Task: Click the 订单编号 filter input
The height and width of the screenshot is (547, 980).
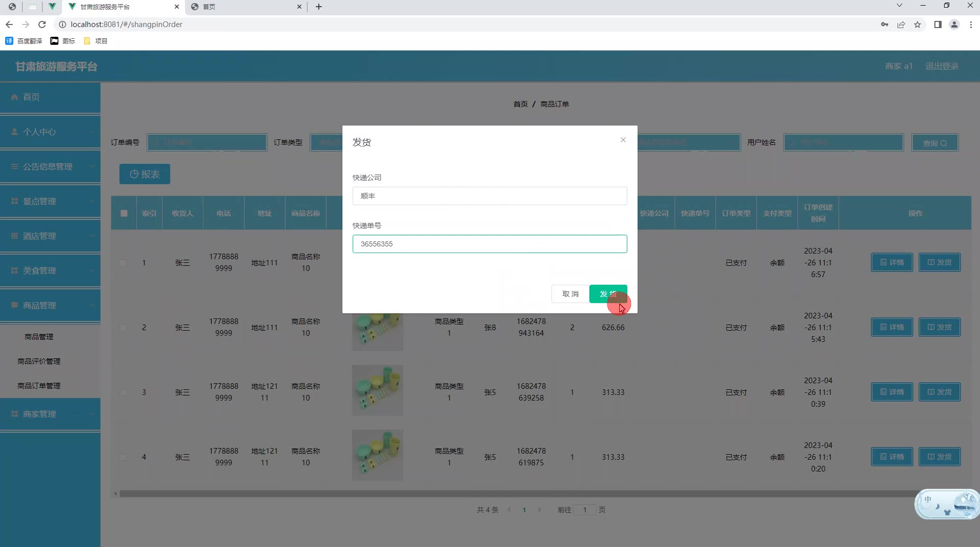Action: [207, 142]
